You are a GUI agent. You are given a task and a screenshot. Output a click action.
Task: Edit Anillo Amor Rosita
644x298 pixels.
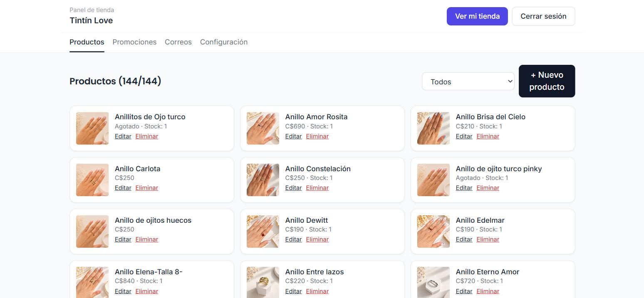(x=293, y=136)
